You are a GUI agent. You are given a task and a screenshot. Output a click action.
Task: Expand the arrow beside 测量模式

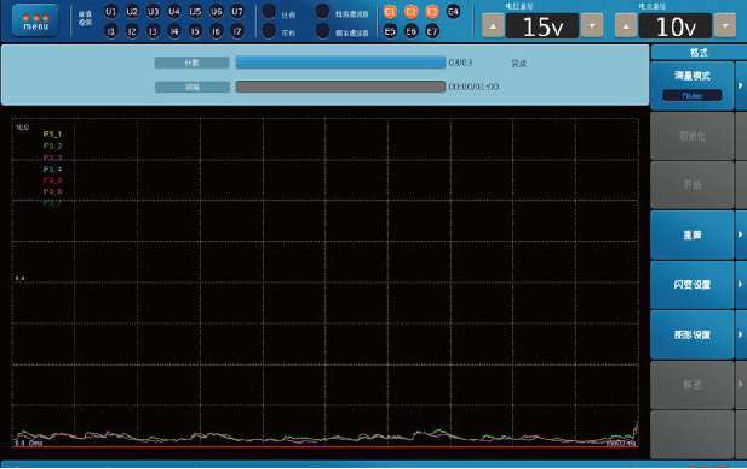point(741,86)
